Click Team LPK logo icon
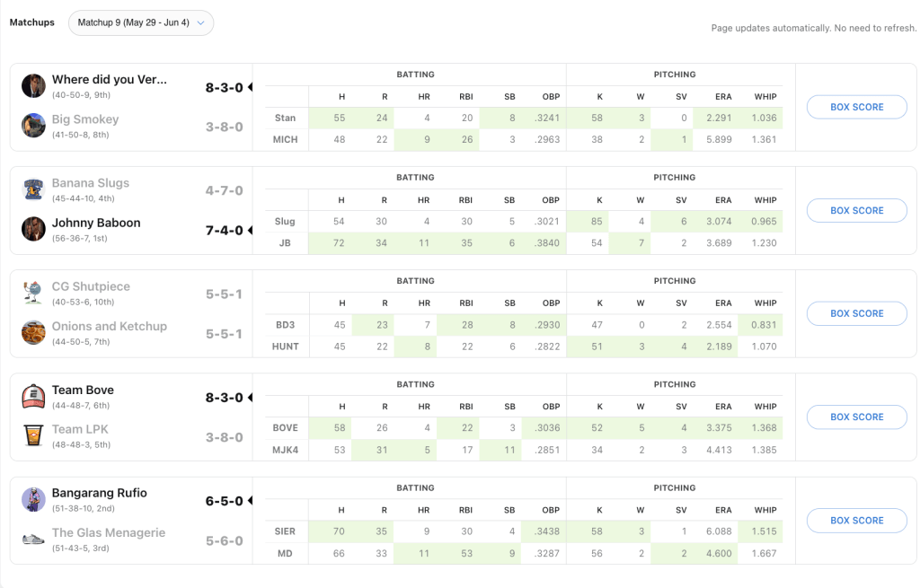Image resolution: width=920 pixels, height=588 pixels. point(33,435)
